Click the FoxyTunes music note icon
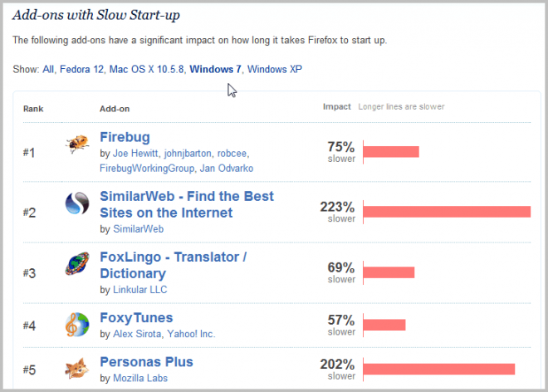The height and width of the screenshot is (392, 548). 77,325
